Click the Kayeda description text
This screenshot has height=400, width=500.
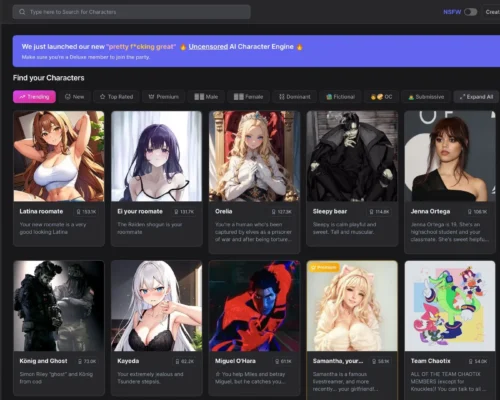pyautogui.click(x=150, y=378)
